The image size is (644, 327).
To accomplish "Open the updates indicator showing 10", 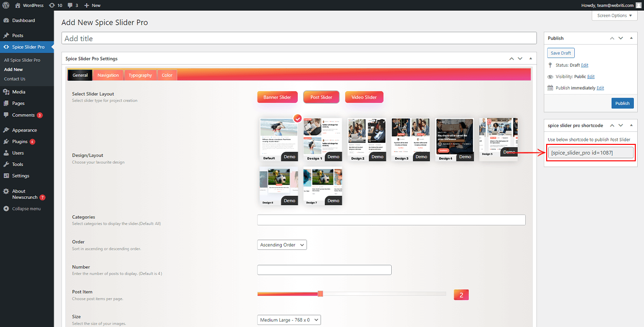I will [x=55, y=5].
